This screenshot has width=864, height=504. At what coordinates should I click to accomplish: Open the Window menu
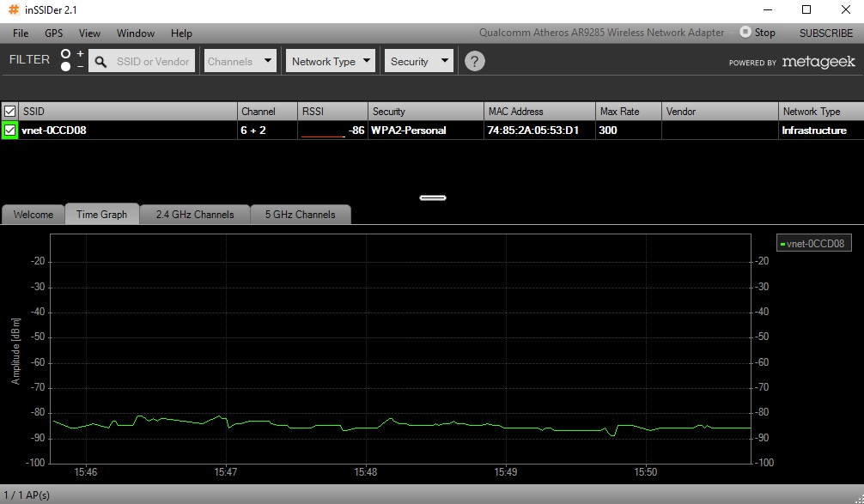click(x=136, y=33)
